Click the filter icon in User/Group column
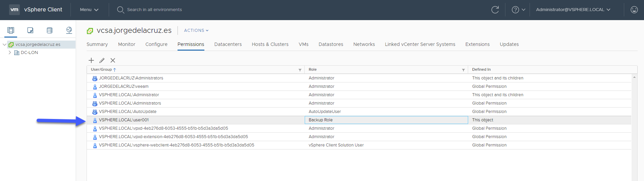 (300, 70)
